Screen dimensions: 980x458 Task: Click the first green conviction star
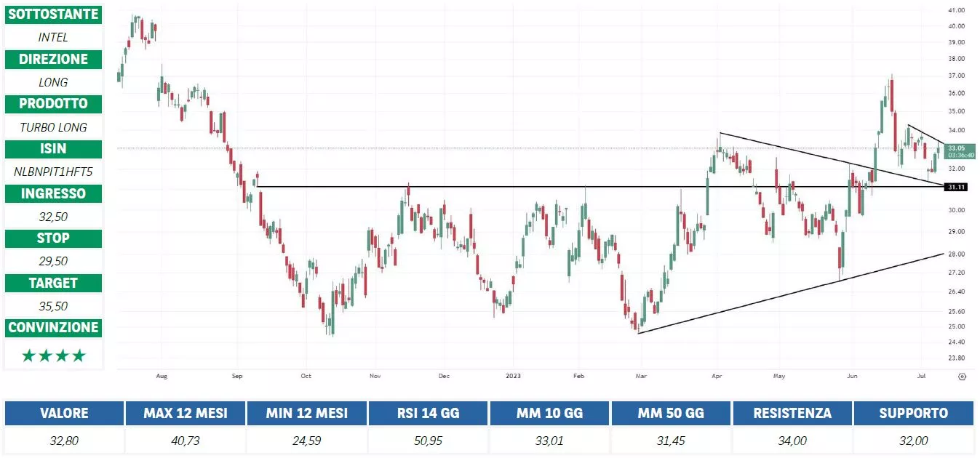pyautogui.click(x=28, y=355)
